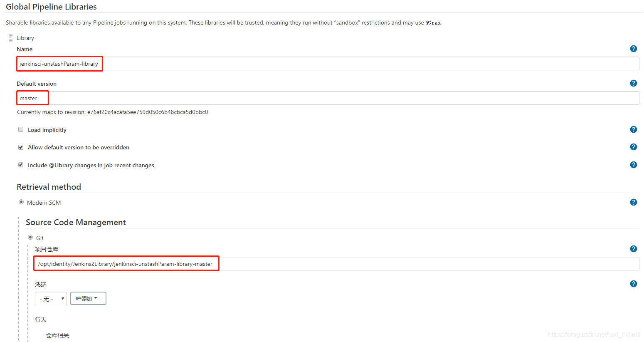This screenshot has height=342, width=644.
Task: Enable the Load implicitly checkbox
Action: click(20, 129)
